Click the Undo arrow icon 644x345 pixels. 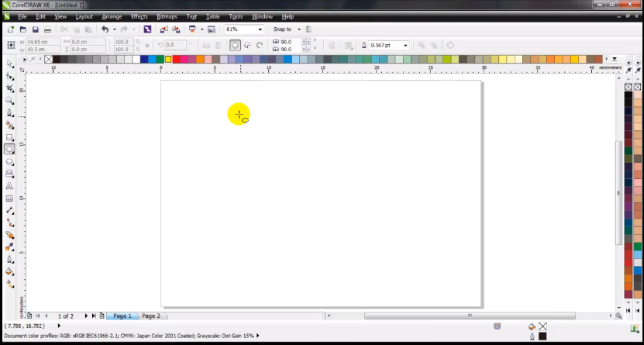(x=105, y=29)
